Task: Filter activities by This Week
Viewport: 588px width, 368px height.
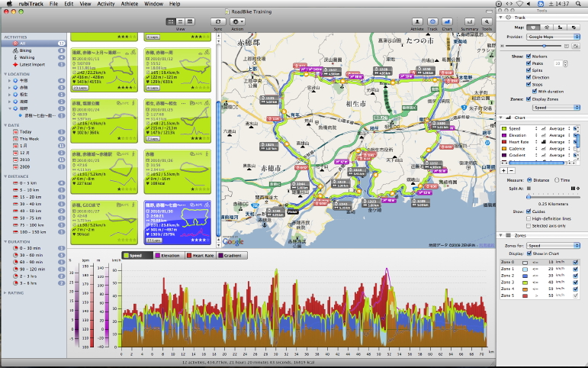Action: [34, 139]
